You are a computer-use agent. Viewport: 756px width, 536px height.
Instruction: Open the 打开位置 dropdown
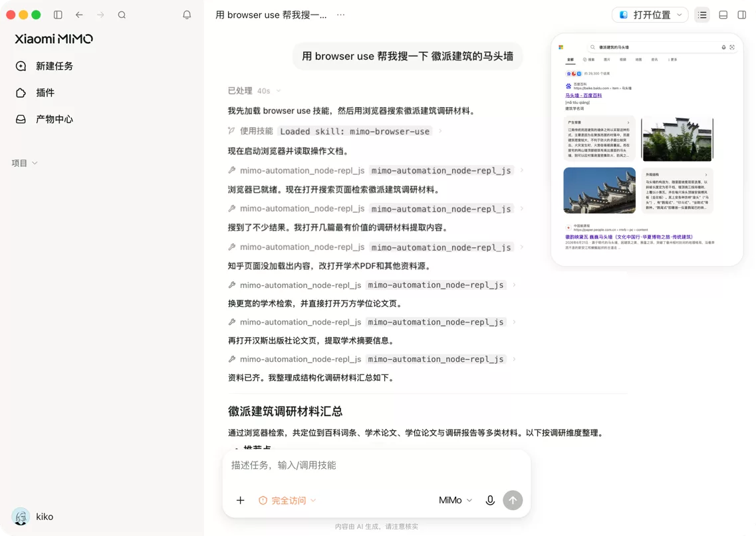coord(650,15)
